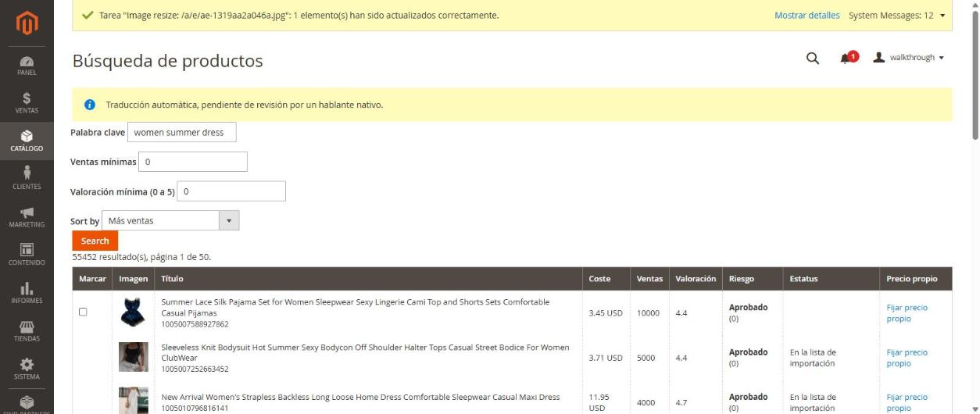Screen dimensions: 980x414
Task: Open the notifications bell icon
Action: coord(846,58)
